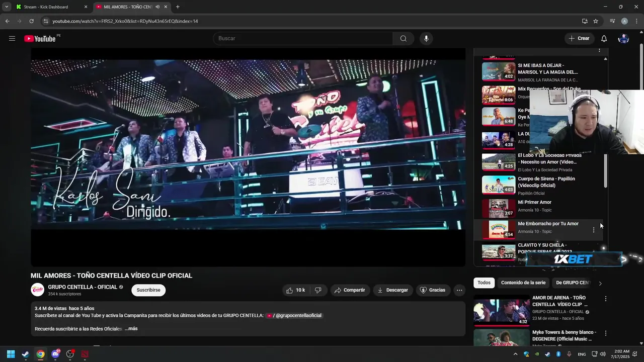Open Chrome profile avatar
The height and width of the screenshot is (362, 644).
pyautogui.click(x=624, y=21)
